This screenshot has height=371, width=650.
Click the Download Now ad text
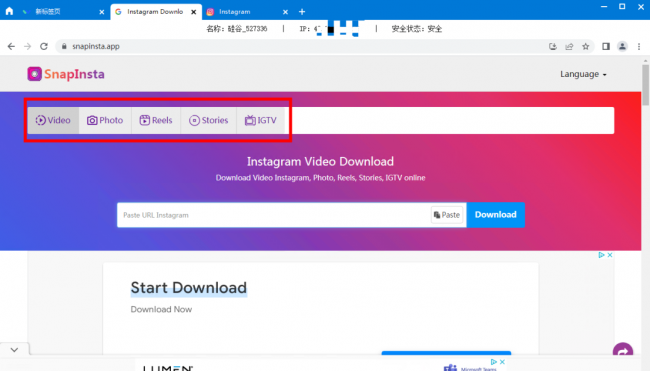coord(161,309)
